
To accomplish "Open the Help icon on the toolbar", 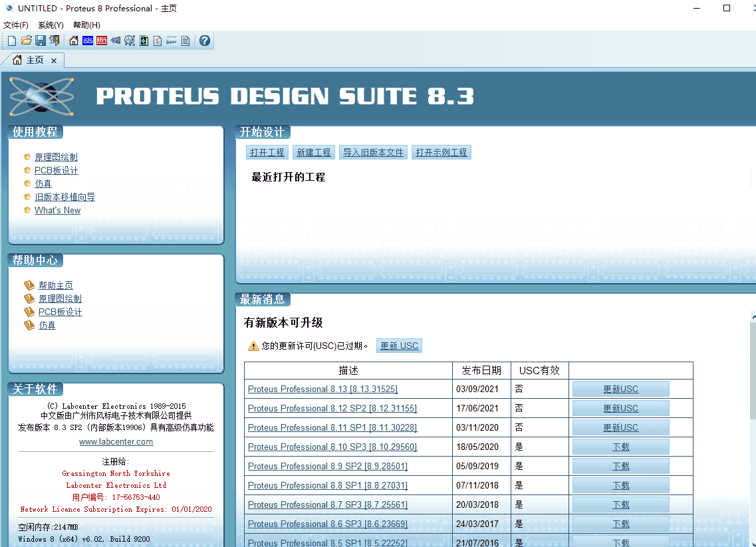I will [204, 41].
